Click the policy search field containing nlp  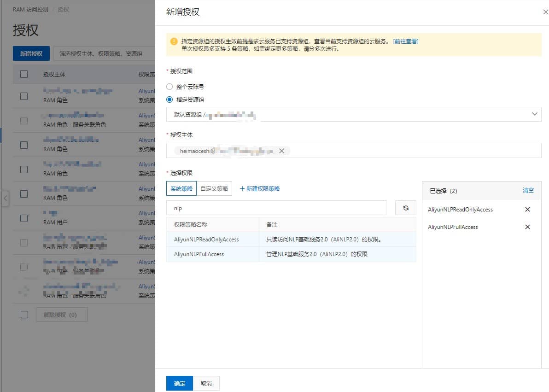pos(276,208)
